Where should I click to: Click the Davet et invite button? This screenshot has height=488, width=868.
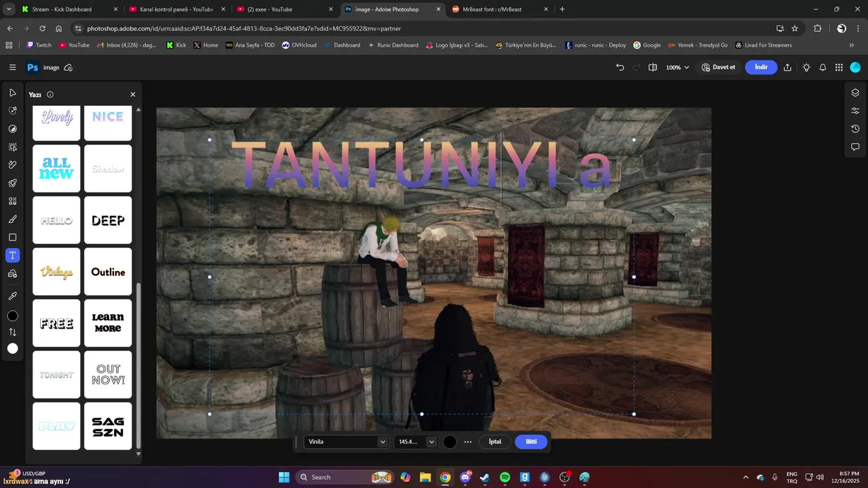(x=719, y=67)
